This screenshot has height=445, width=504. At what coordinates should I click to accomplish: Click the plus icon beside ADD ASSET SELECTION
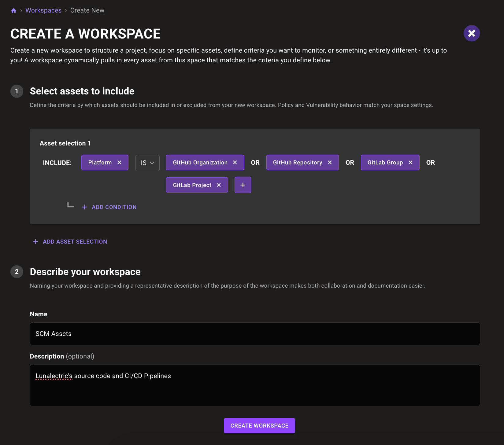pos(35,241)
